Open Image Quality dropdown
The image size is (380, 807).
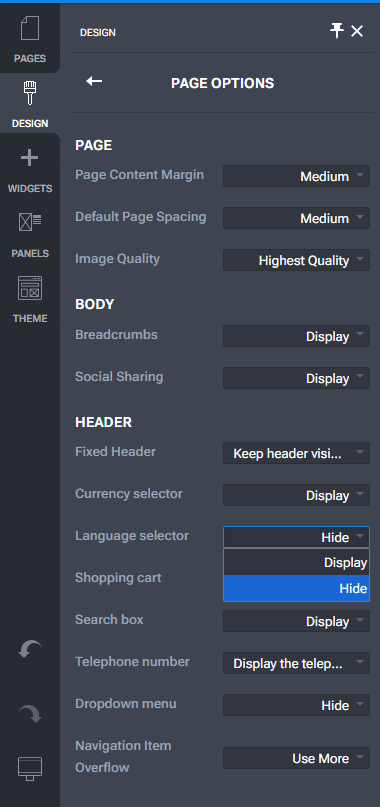[x=296, y=260]
